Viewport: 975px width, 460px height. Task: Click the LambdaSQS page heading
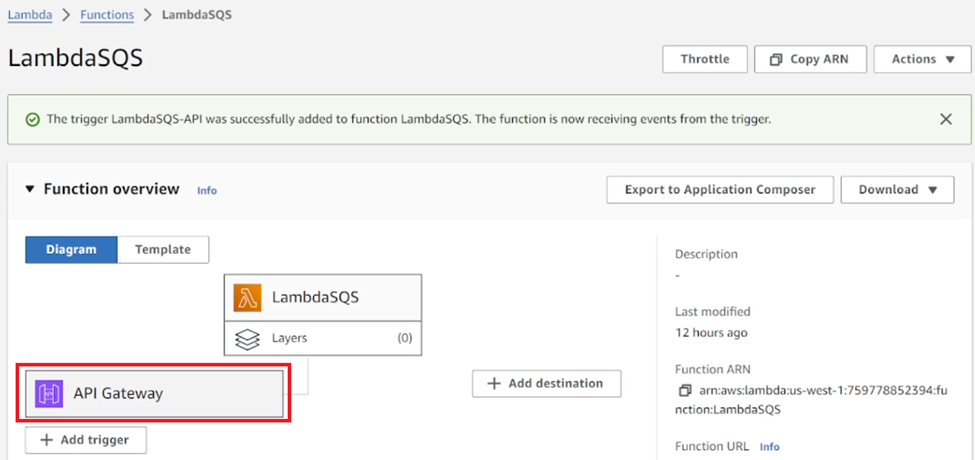tap(75, 58)
